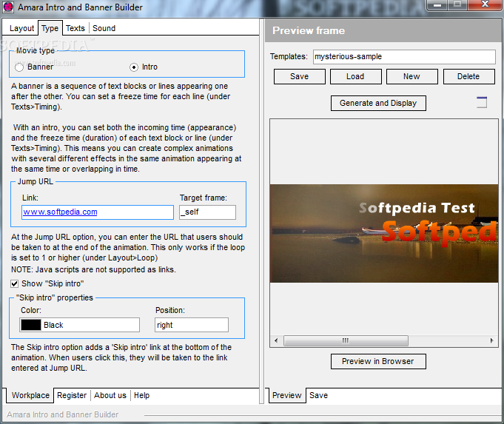504x424 pixels.
Task: Toggle the Show "Skip intro" checkbox
Action: [x=15, y=283]
